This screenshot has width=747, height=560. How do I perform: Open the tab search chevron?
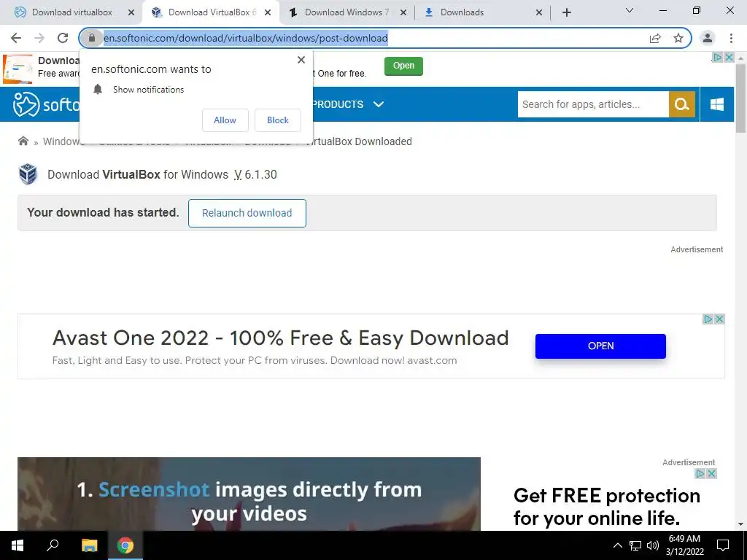[x=630, y=10]
